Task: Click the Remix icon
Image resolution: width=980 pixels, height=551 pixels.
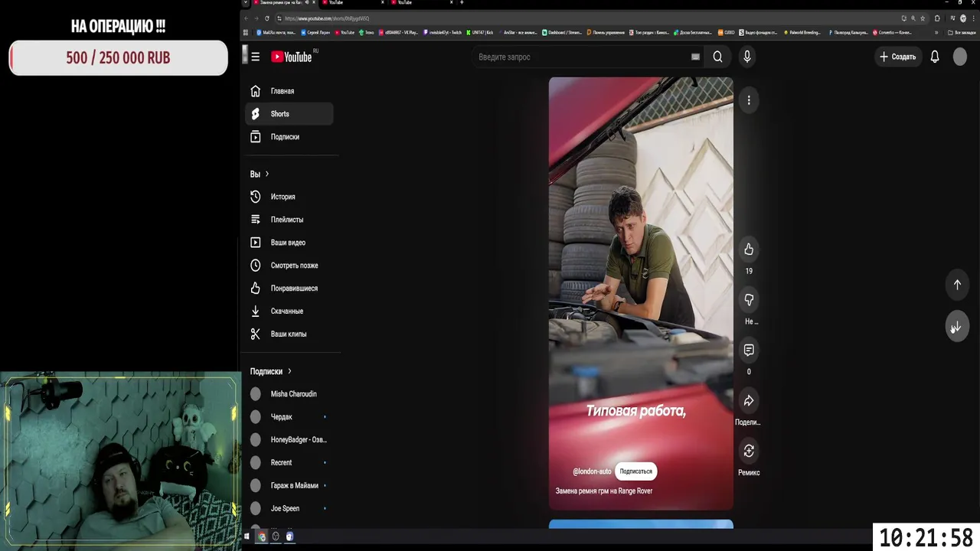Action: tap(749, 452)
